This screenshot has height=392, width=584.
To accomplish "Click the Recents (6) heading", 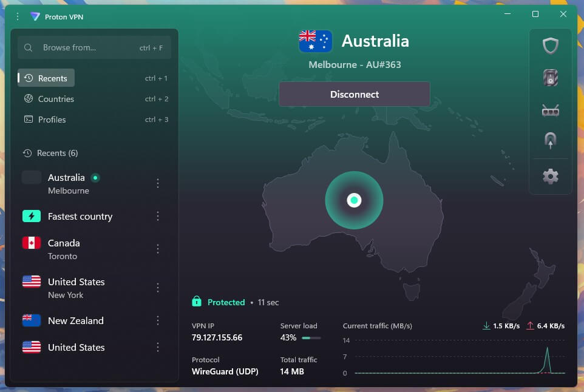I will coord(57,153).
